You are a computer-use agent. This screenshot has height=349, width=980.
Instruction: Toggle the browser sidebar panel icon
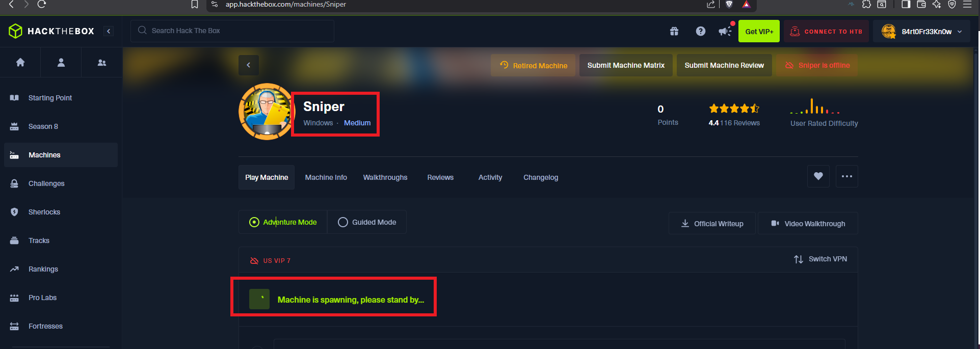(x=906, y=4)
